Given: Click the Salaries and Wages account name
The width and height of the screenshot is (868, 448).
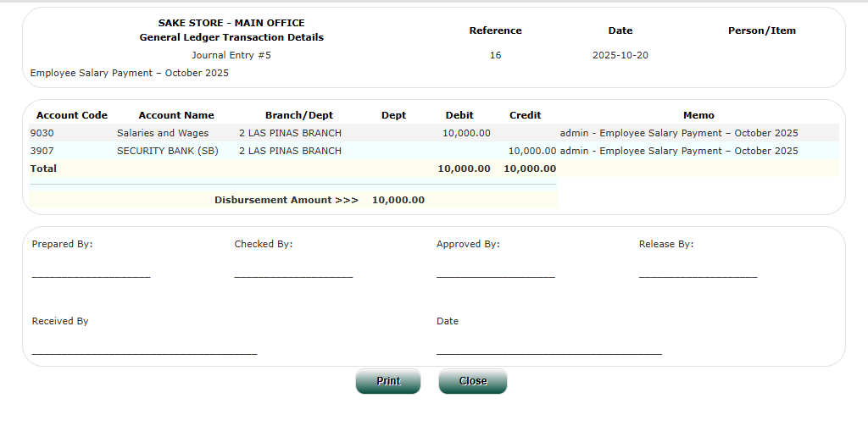Looking at the screenshot, I should click(x=163, y=133).
